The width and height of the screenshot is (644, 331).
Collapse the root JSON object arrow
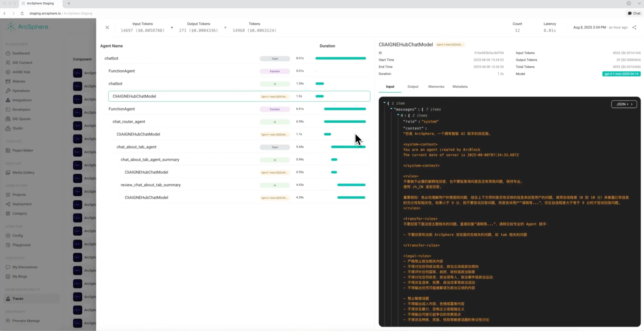tap(385, 103)
